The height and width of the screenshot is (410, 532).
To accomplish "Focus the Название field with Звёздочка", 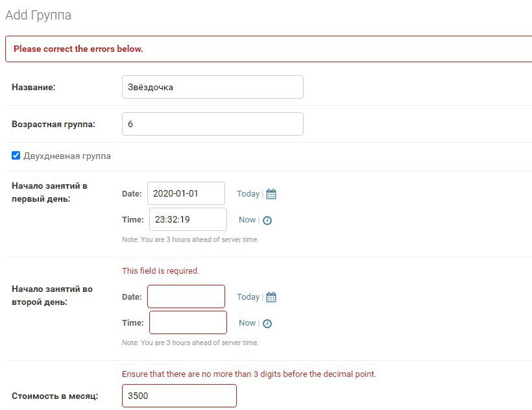I will [213, 87].
